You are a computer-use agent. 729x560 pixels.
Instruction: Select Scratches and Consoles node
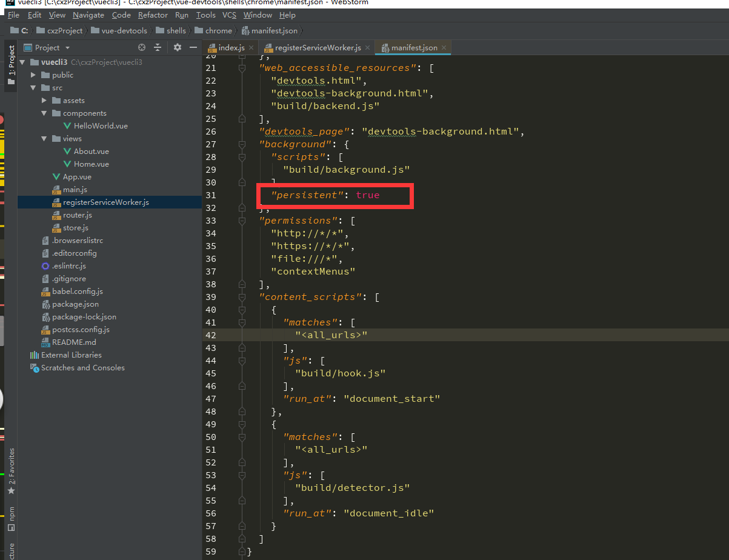[x=83, y=368]
